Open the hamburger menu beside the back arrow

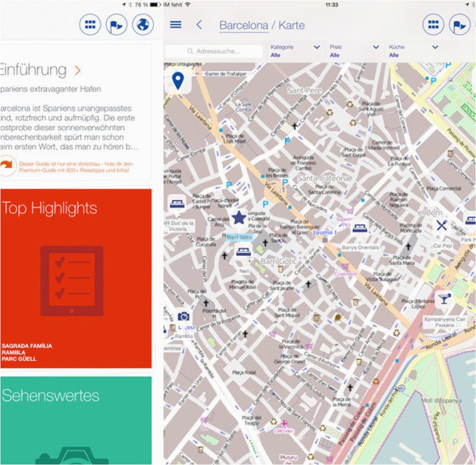176,25
